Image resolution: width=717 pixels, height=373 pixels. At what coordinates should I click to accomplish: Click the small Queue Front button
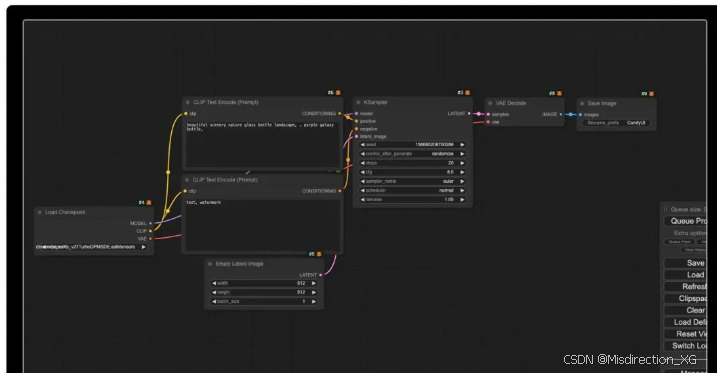680,242
